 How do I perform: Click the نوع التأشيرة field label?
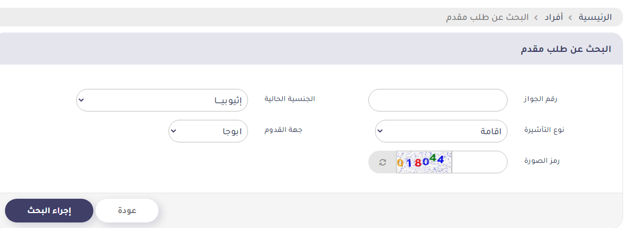pyautogui.click(x=541, y=130)
